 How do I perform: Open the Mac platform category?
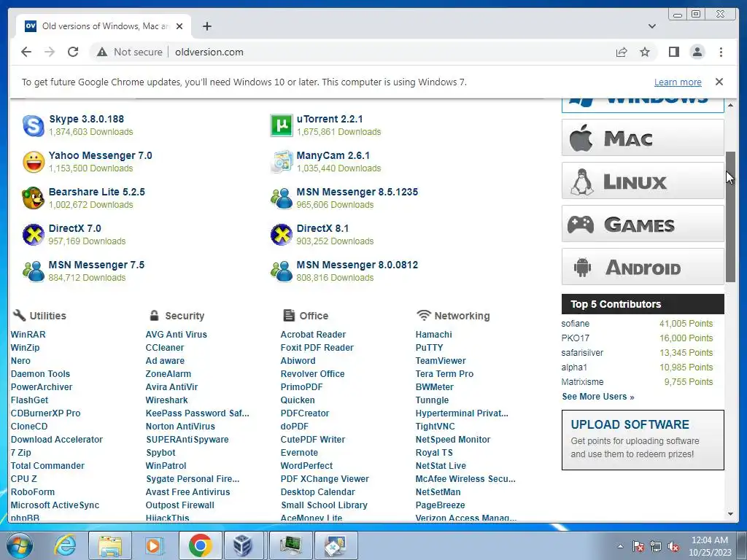tap(643, 138)
